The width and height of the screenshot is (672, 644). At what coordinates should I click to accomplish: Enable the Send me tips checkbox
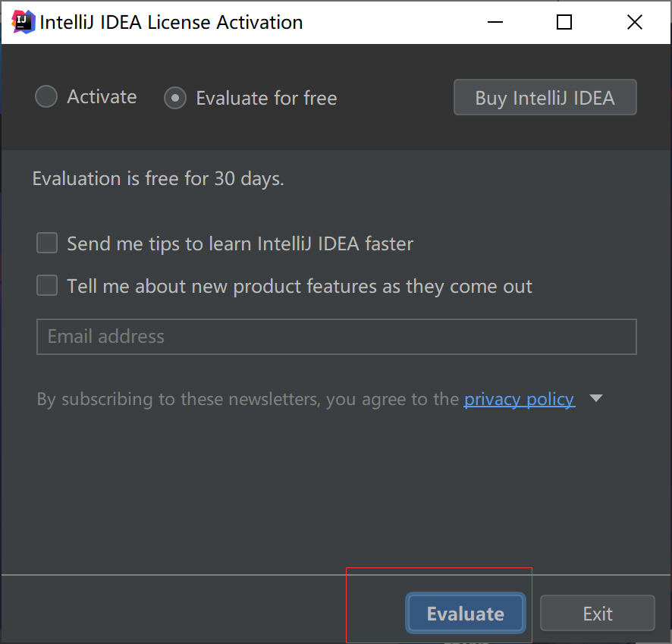point(47,243)
